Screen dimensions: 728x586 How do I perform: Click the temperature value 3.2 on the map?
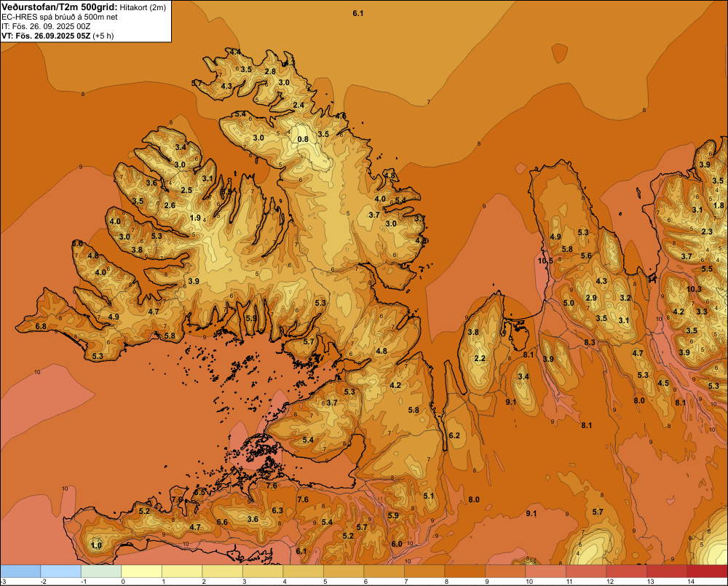(625, 298)
